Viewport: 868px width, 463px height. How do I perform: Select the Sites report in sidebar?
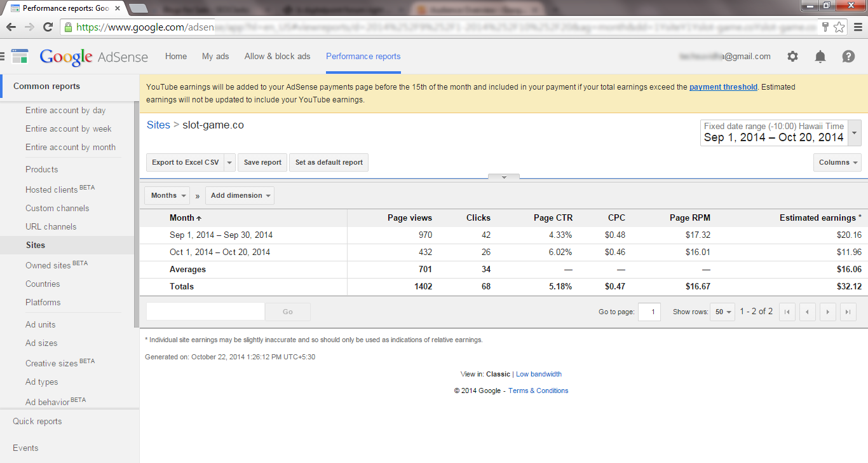pyautogui.click(x=36, y=245)
